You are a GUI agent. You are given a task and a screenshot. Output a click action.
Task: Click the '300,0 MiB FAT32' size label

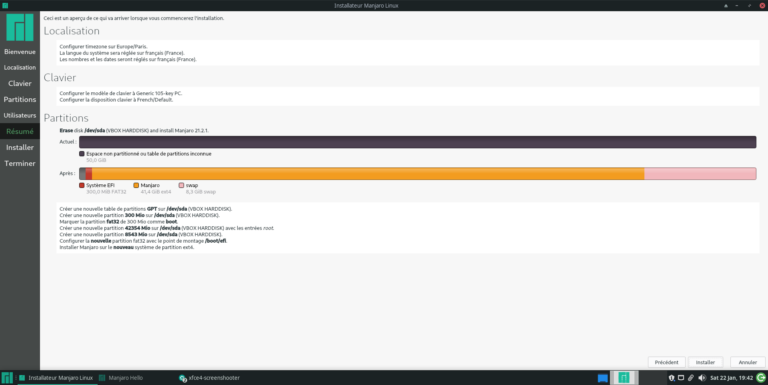[x=106, y=192]
